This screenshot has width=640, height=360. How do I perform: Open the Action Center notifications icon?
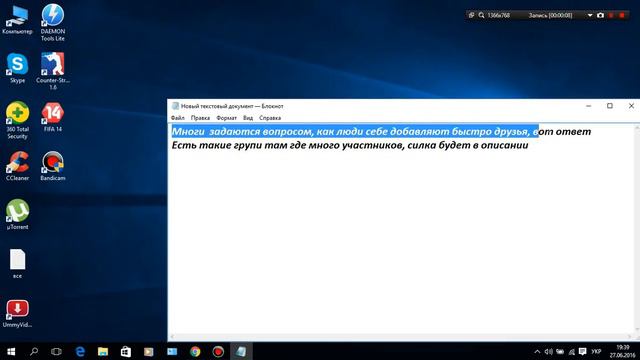[x=582, y=351]
